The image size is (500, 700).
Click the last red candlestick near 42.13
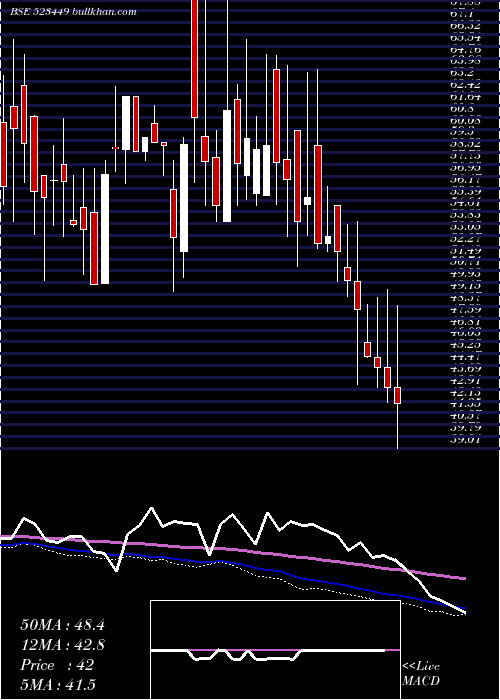[x=397, y=396]
